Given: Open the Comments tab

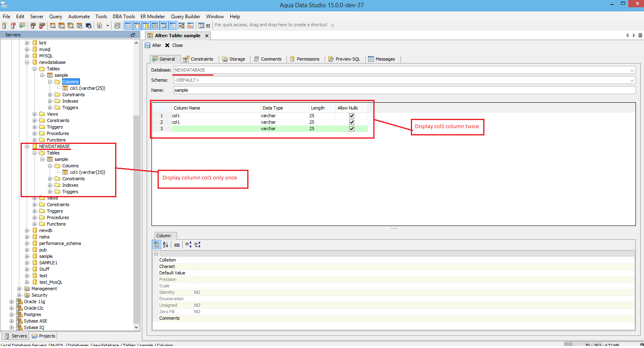Looking at the screenshot, I should click(x=267, y=59).
